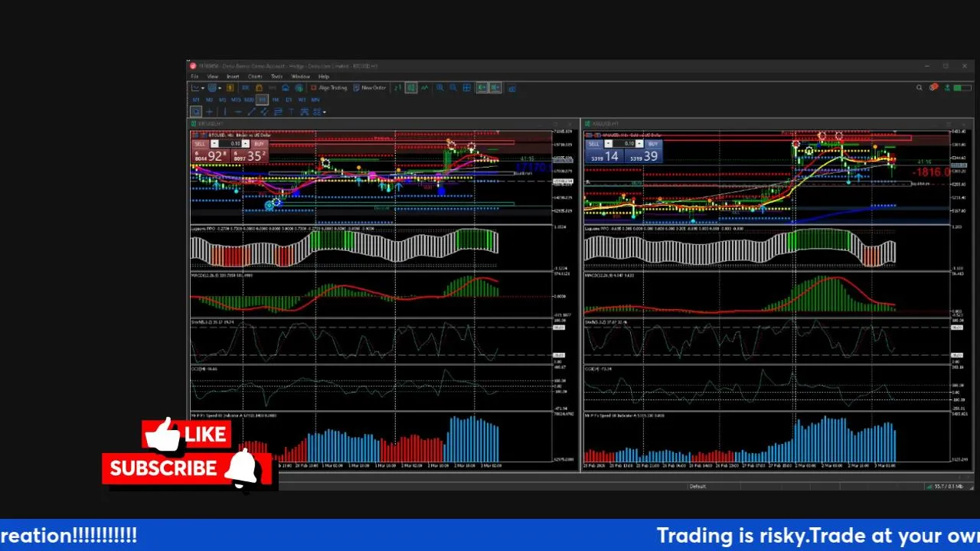Select the MN timeframe
This screenshot has width=980, height=551.
click(x=315, y=100)
